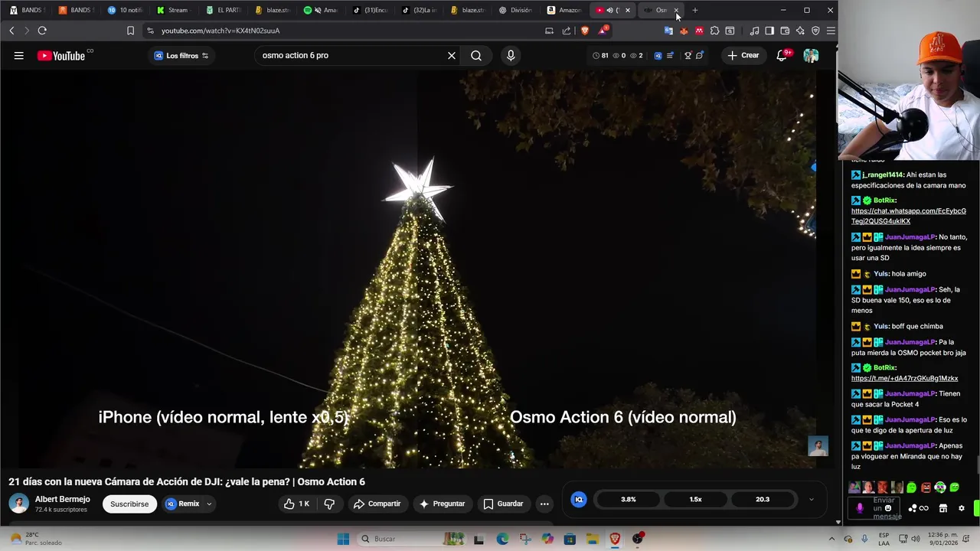The width and height of the screenshot is (980, 551).
Task: Open Windows Start menu
Action: (x=344, y=539)
